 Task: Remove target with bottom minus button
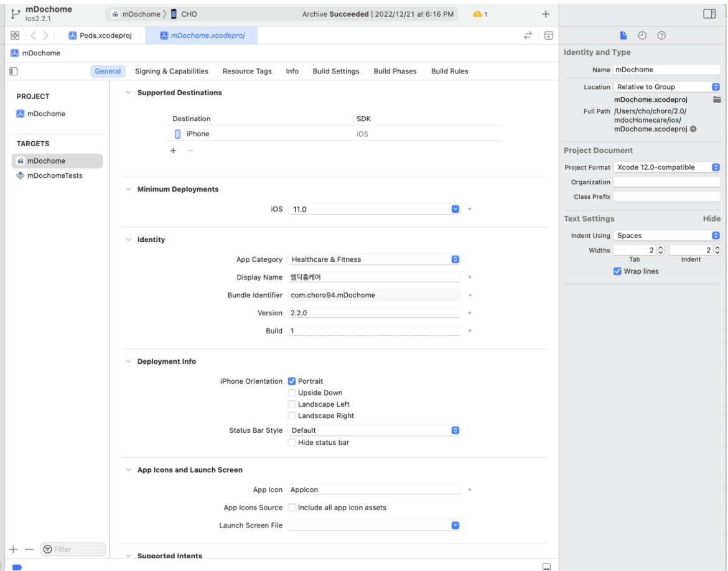(x=29, y=550)
